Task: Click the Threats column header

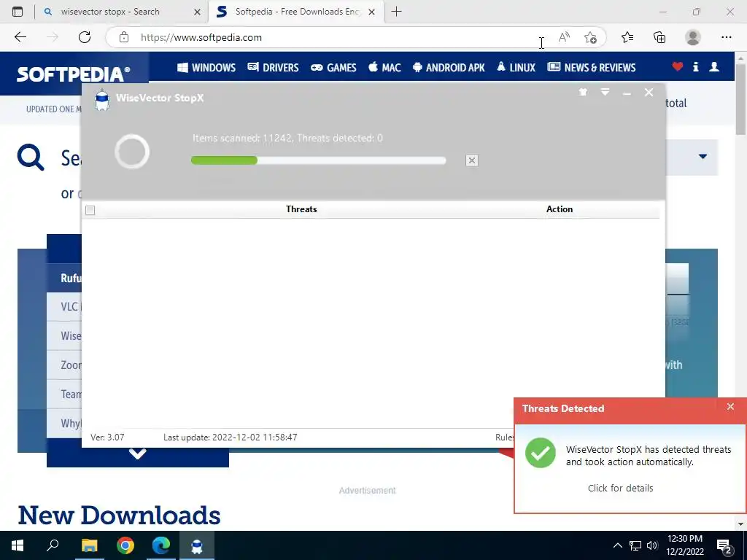Action: 301,209
